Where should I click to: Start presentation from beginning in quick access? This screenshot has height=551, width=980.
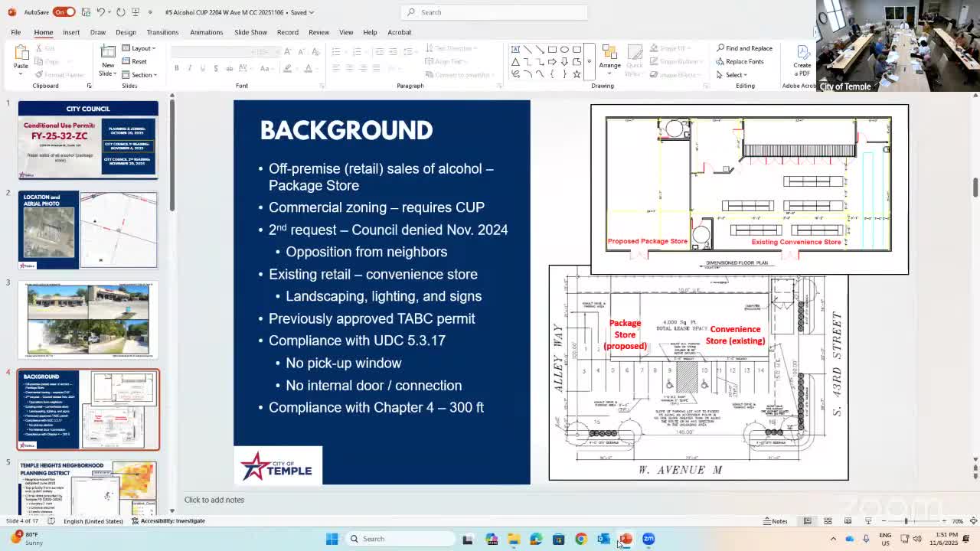[136, 12]
